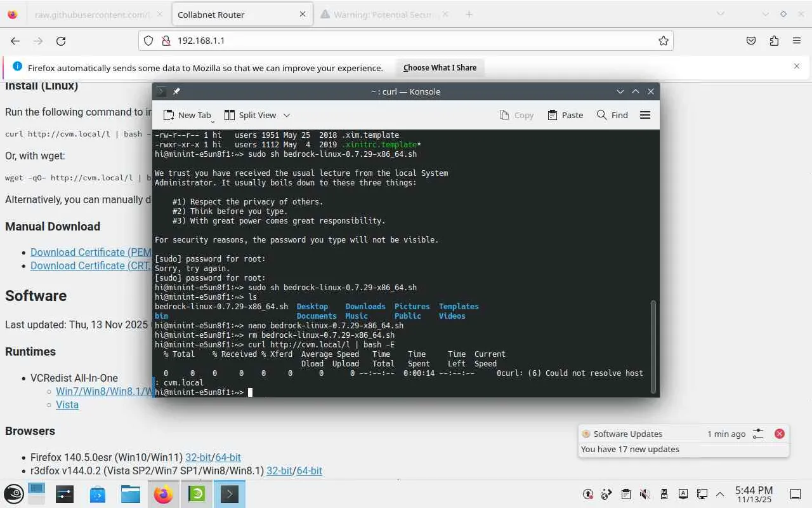This screenshot has width=812, height=508.
Task: Click the Firefox address bar
Action: (406, 41)
